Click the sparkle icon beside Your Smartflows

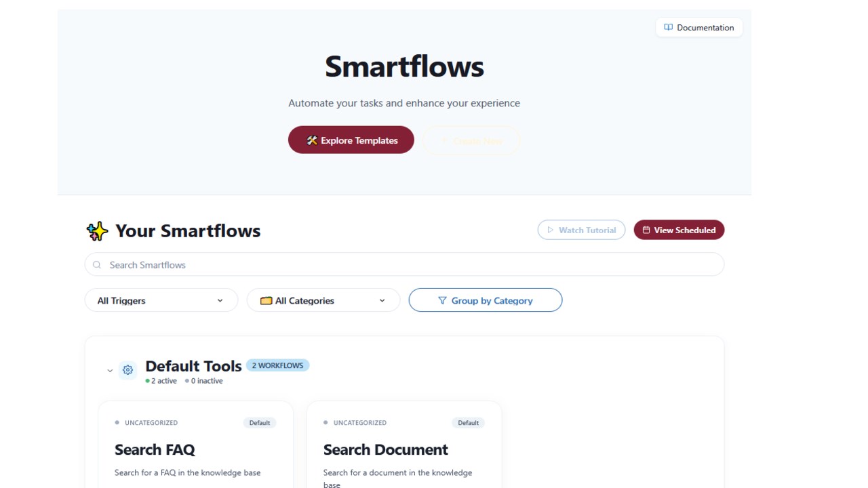98,231
